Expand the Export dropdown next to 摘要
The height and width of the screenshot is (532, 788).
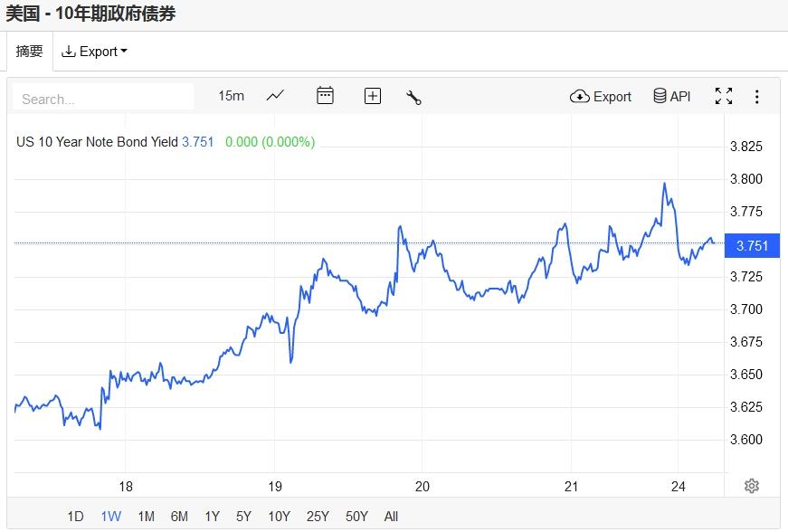coord(94,52)
